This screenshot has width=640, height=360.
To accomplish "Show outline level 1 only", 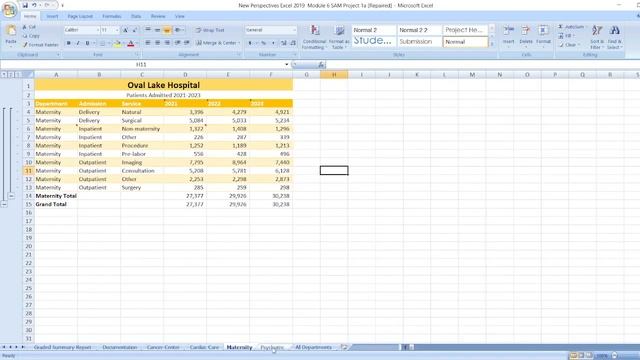I will click(4, 74).
